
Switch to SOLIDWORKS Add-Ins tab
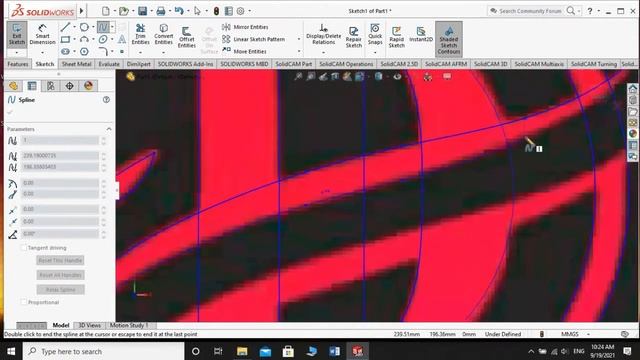click(186, 64)
